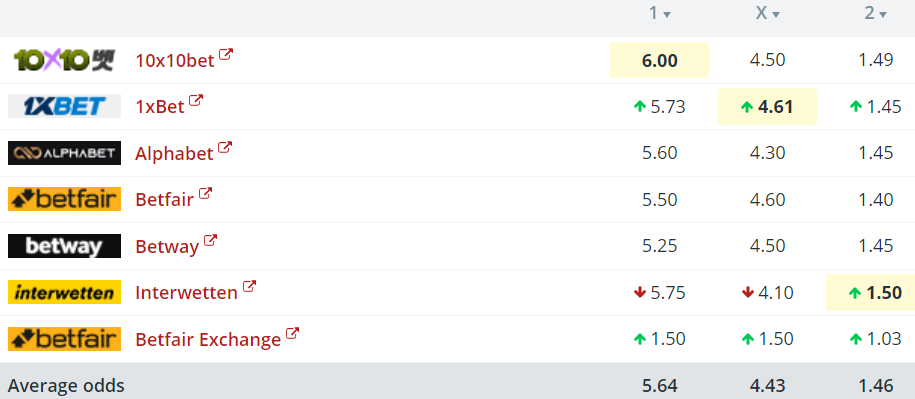Screen dimensions: 915x399
Task: Select highlighted 6.00 home odds from 10x10bet
Action: (659, 60)
